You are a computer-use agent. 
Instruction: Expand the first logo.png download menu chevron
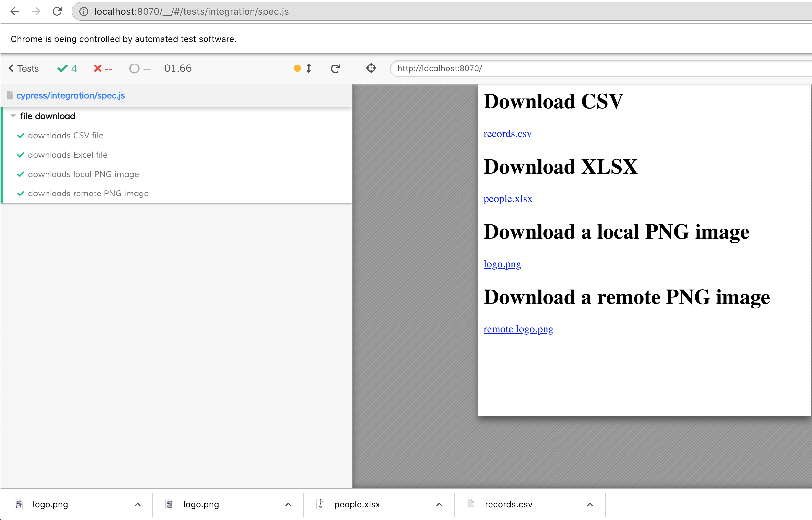point(137,504)
